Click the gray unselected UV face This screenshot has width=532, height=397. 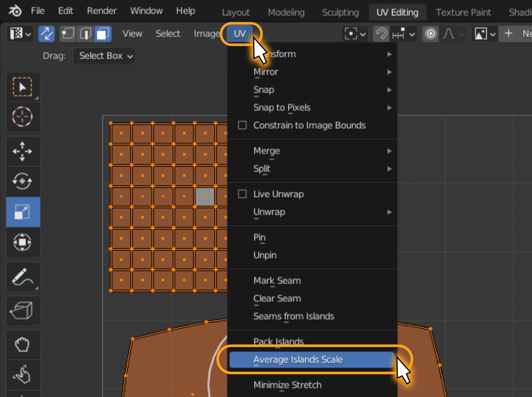205,197
